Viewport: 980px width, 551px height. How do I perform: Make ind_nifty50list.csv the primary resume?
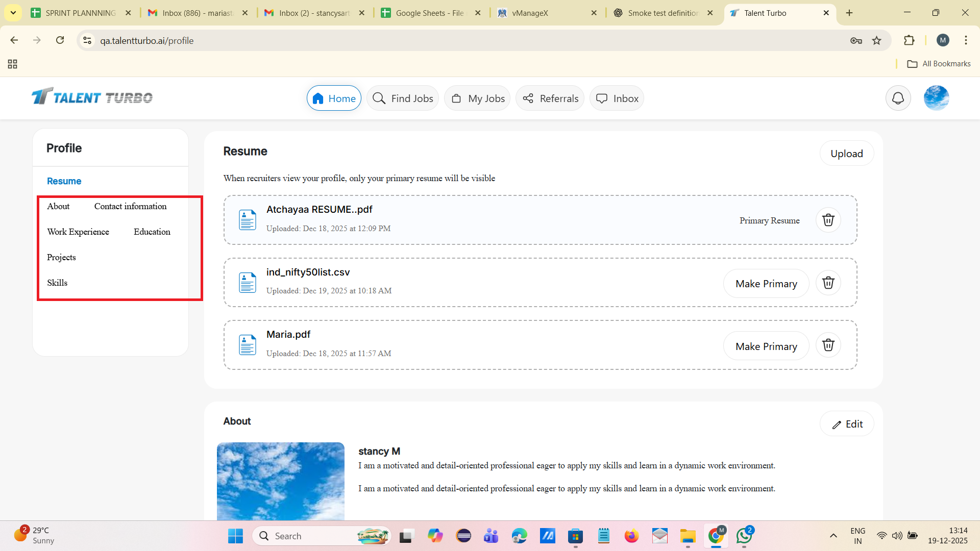coord(766,284)
